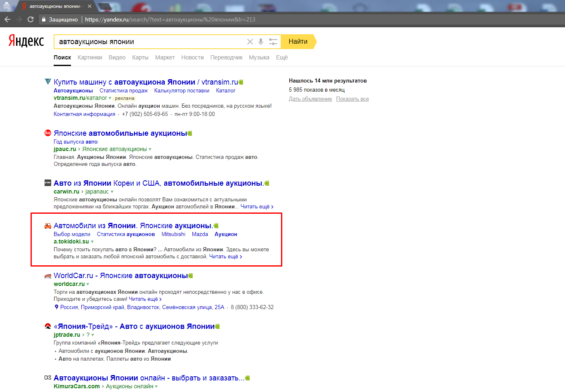565x392 pixels.
Task: Switch to the Маркет tab
Action: click(165, 57)
